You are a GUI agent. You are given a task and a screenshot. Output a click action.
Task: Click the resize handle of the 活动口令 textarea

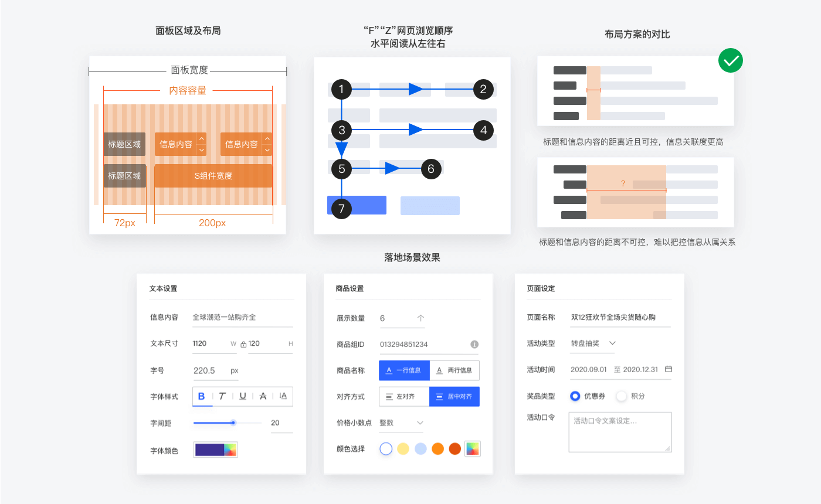[667, 448]
